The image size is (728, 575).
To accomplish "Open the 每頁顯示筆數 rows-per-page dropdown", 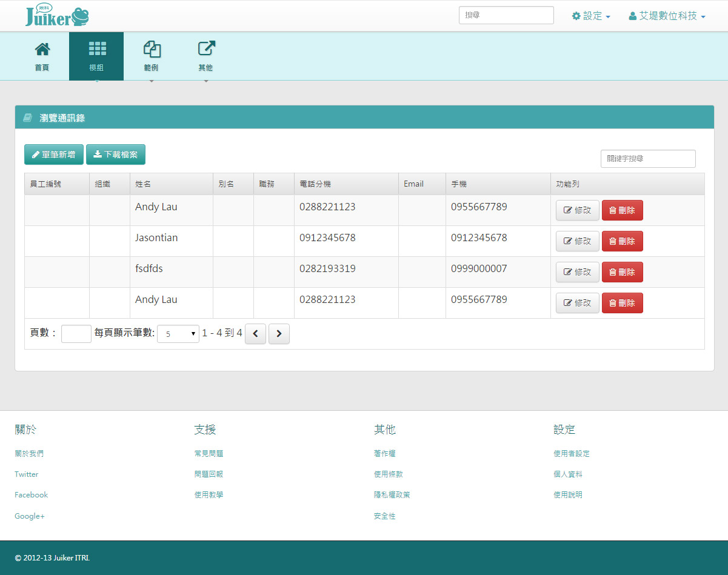I will click(178, 334).
